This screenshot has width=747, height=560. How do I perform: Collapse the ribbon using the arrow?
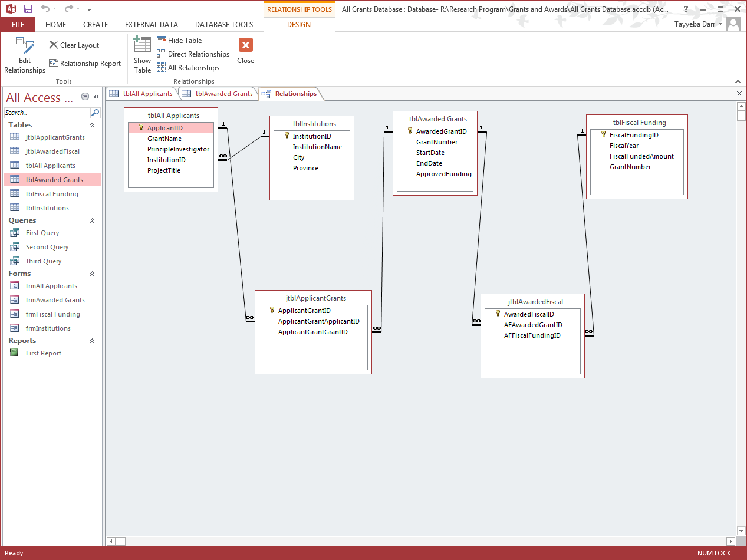coord(737,81)
